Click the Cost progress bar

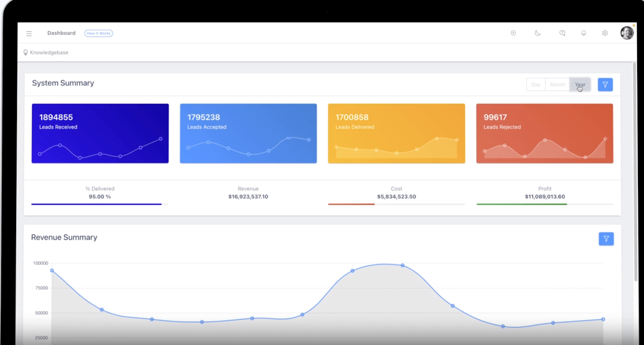tap(396, 204)
